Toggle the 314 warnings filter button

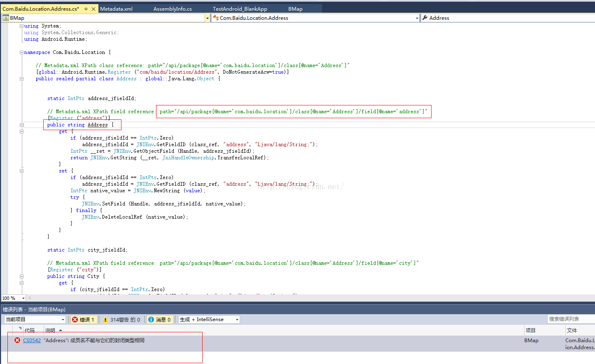[x=121, y=320]
